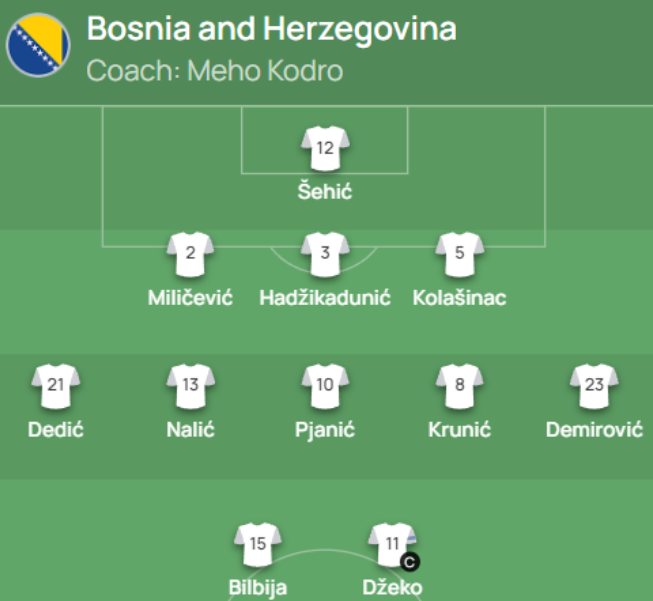Viewport: 653px width, 601px height.
Task: Click Miličević's number 2 shirt
Action: click(x=190, y=254)
